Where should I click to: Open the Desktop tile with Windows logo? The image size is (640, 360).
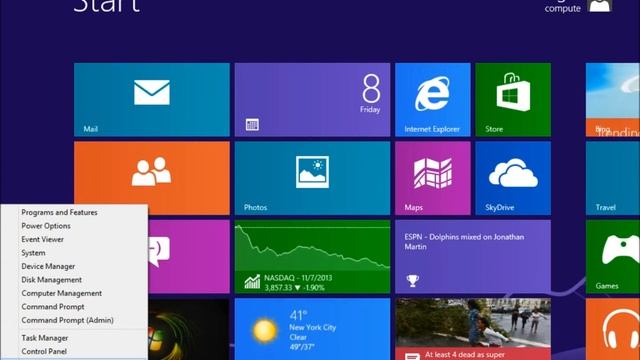(x=189, y=329)
